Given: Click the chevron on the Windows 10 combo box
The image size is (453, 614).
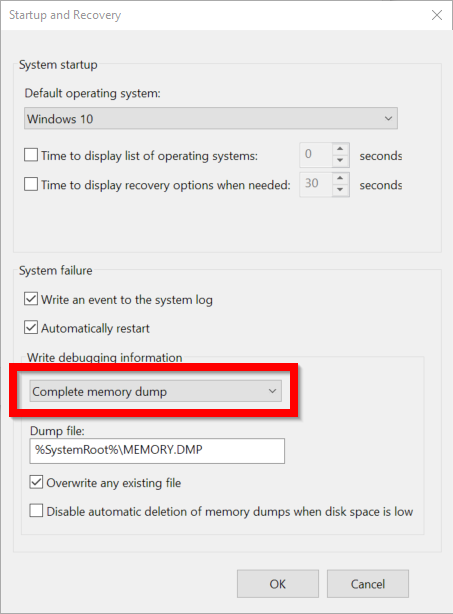Looking at the screenshot, I should [388, 118].
